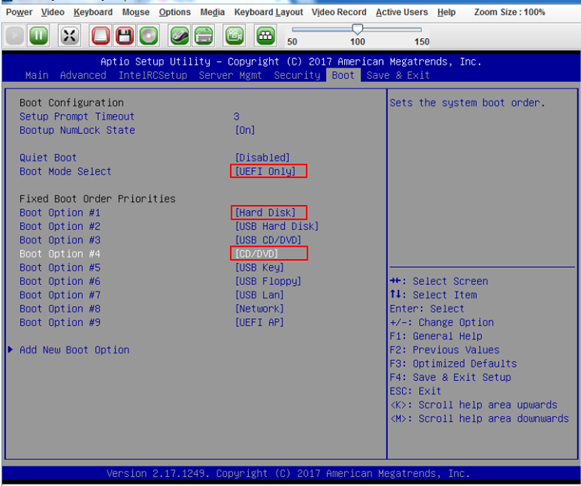Open the Keyboard Layout menu
Image resolution: width=581 pixels, height=486 pixels.
pyautogui.click(x=269, y=12)
